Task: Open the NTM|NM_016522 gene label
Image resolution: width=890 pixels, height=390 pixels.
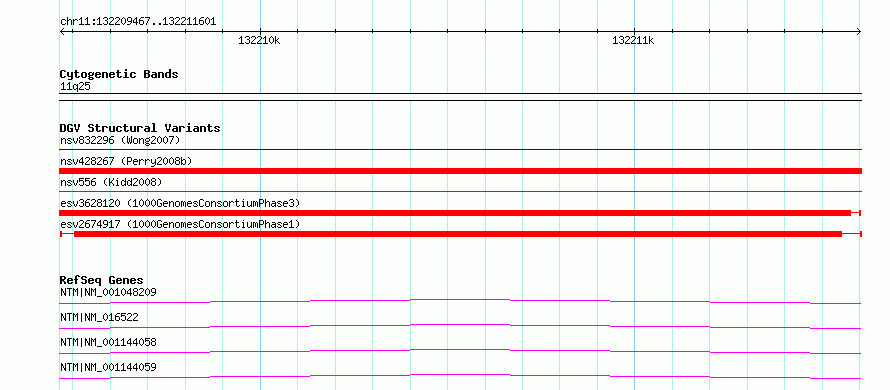Action: pos(99,317)
